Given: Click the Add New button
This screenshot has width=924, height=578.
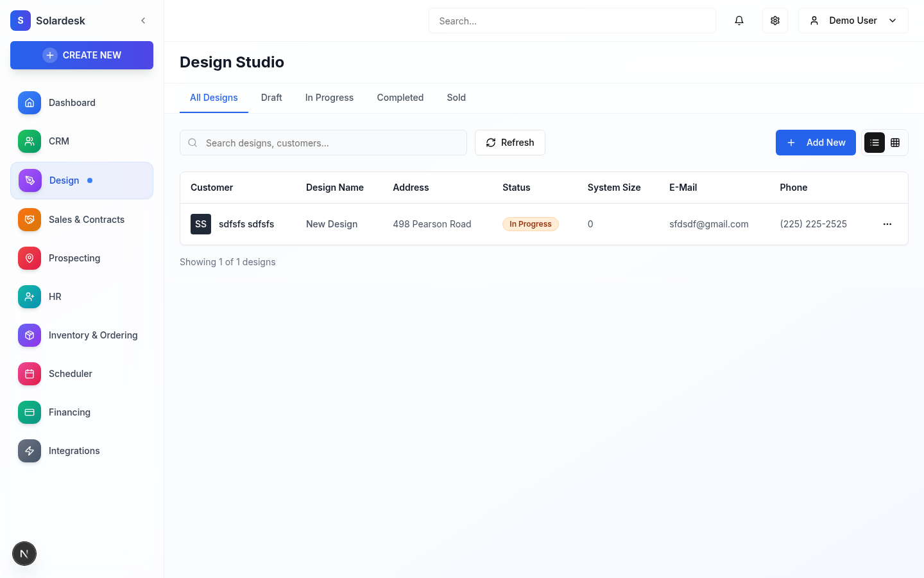Looking at the screenshot, I should [x=816, y=142].
